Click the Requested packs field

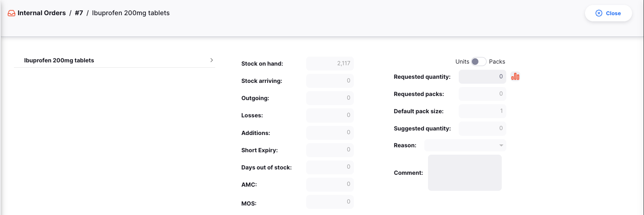482,94
